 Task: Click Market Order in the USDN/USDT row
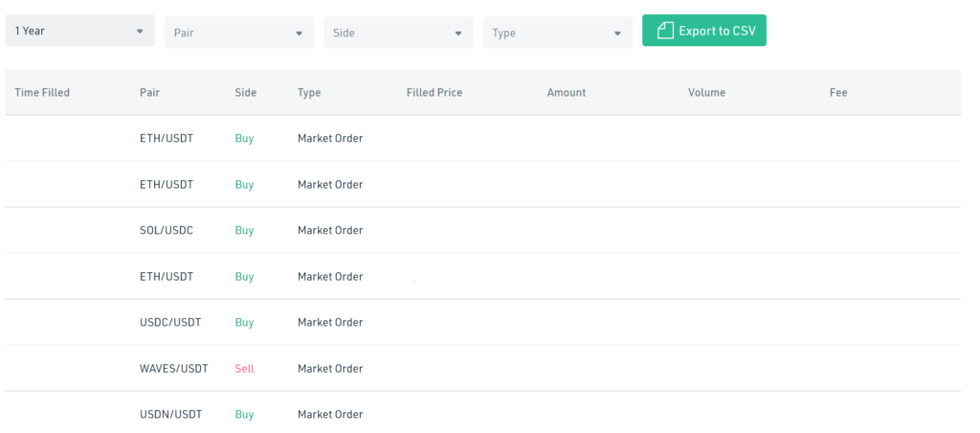point(330,414)
